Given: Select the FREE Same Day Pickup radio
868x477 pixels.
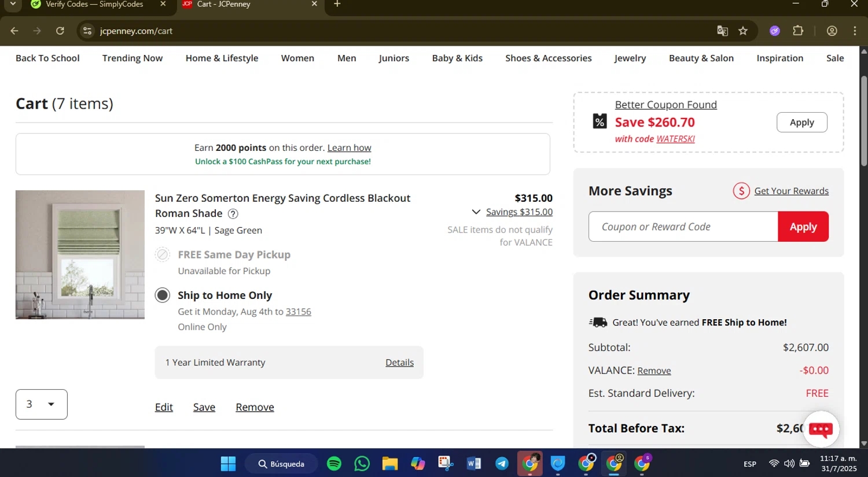Looking at the screenshot, I should pos(163,255).
